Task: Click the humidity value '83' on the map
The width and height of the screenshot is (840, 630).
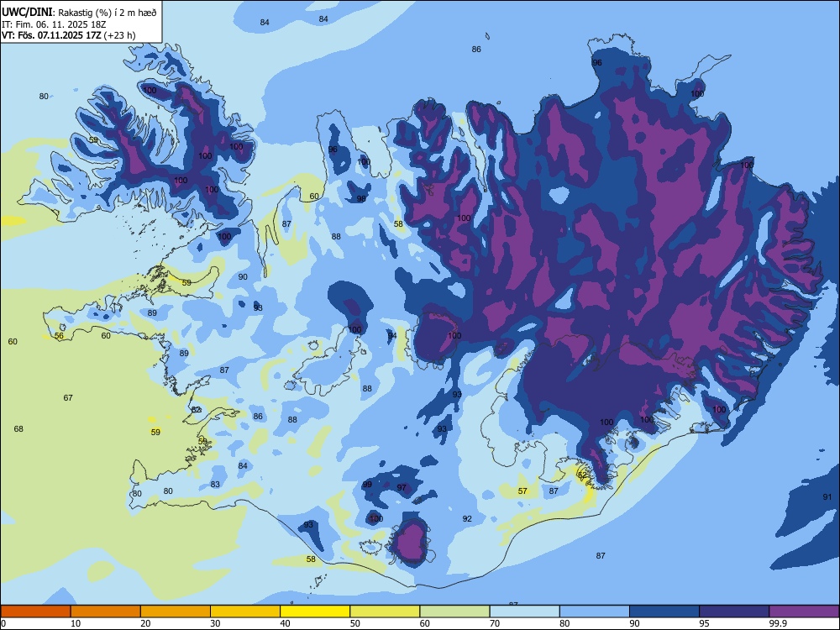Action: click(x=215, y=485)
